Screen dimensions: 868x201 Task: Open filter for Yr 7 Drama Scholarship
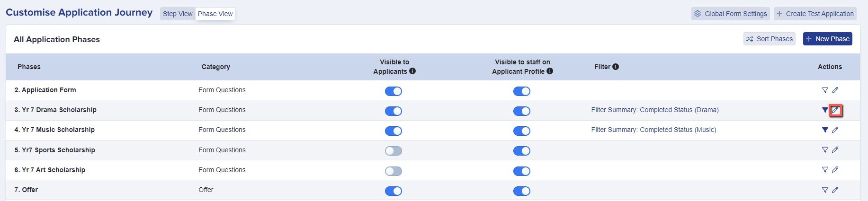[825, 110]
